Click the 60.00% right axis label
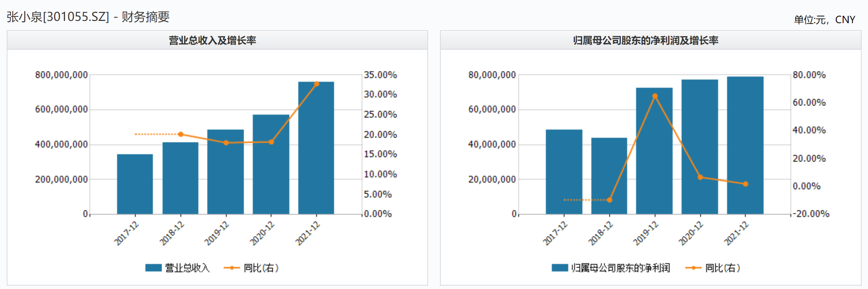This screenshot has height=289, width=868. pos(809,102)
